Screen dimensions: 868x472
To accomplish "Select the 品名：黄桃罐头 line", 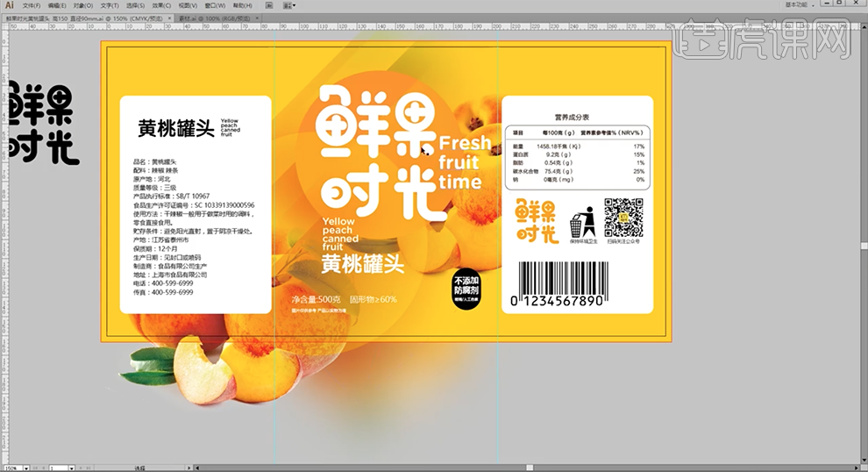I will click(154, 161).
